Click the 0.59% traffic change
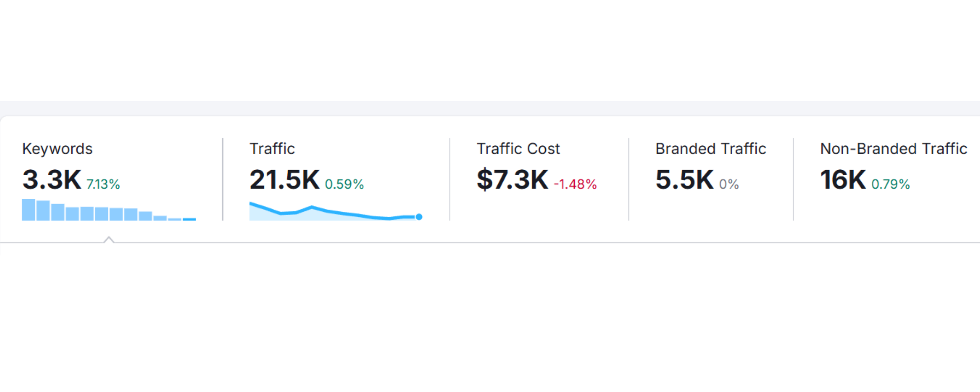 (x=345, y=184)
